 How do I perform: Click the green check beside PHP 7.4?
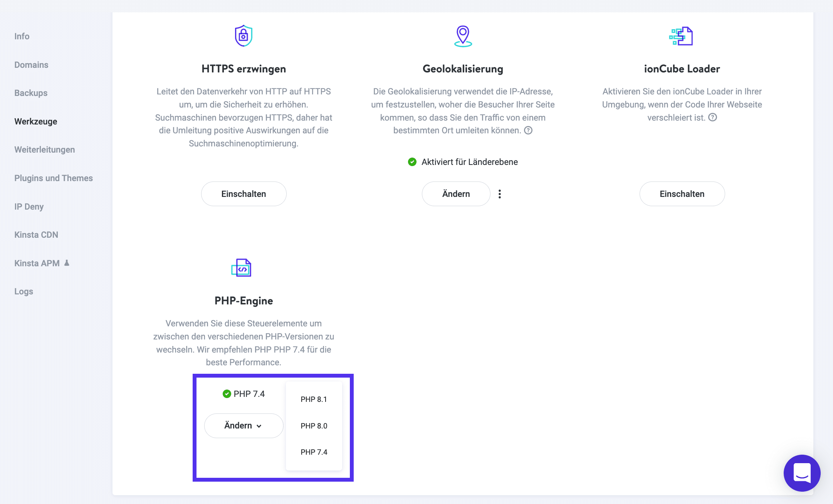(226, 393)
